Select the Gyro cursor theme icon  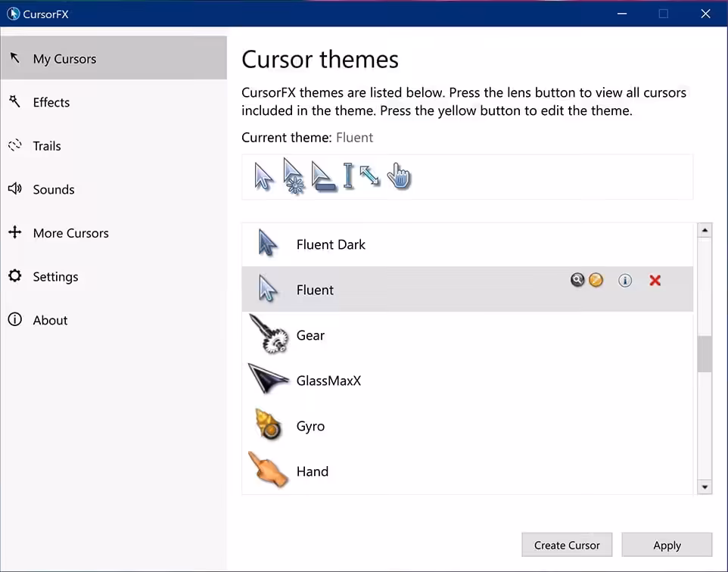click(269, 425)
